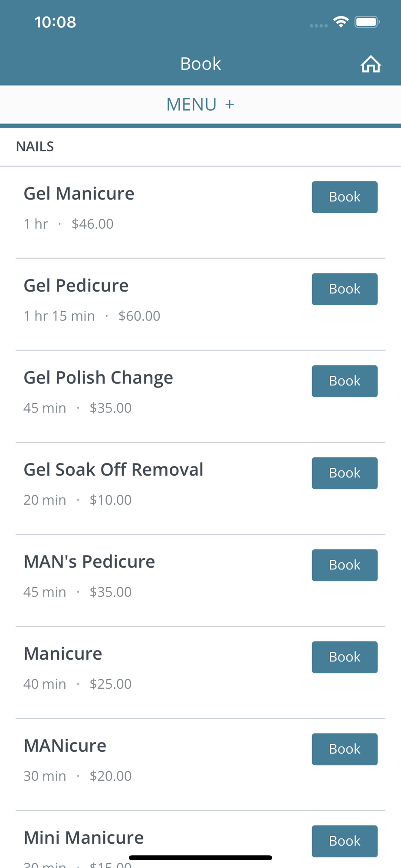Expand the MENU + section
401x868 pixels.
(200, 105)
